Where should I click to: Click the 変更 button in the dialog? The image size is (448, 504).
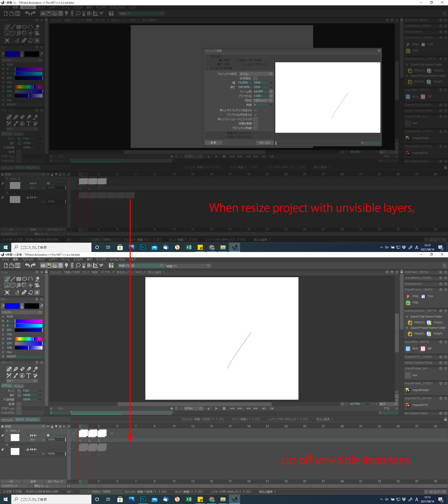213,143
